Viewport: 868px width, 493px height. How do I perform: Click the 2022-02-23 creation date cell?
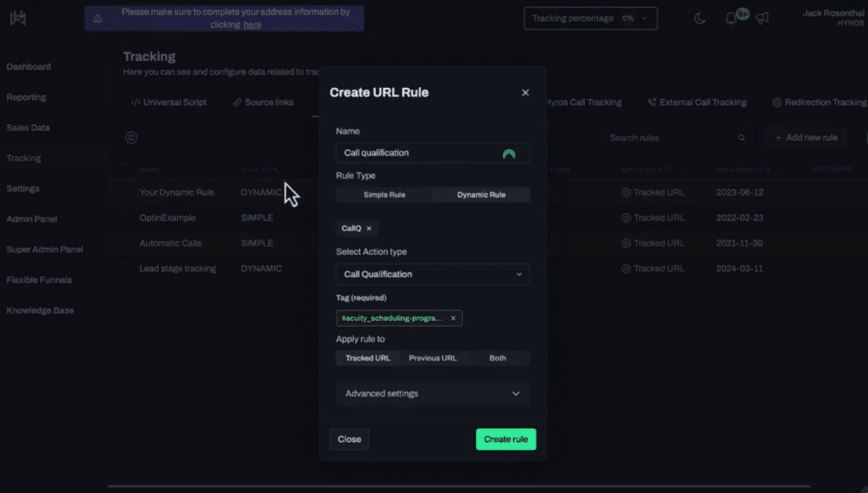tap(739, 218)
